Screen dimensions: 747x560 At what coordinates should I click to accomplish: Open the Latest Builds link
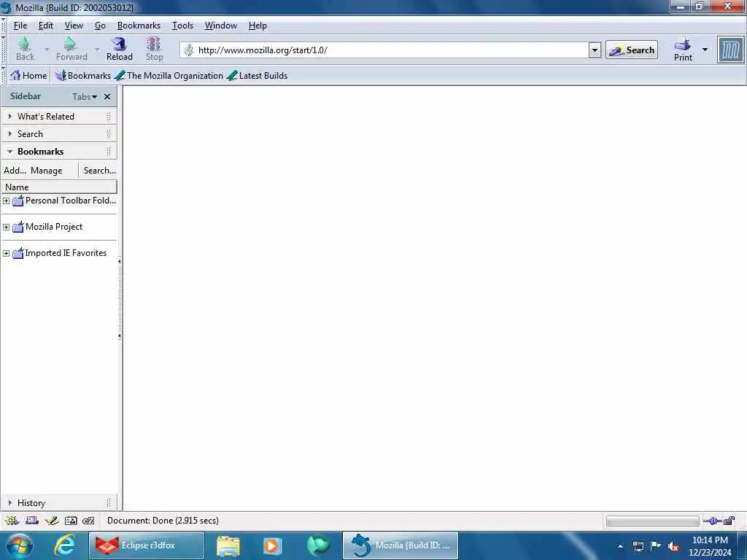click(x=258, y=75)
